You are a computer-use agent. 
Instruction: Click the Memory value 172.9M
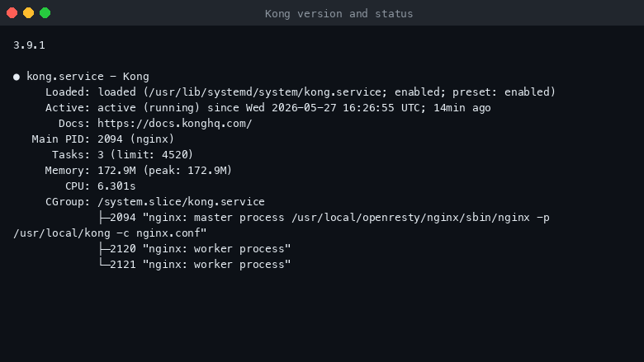(116, 171)
